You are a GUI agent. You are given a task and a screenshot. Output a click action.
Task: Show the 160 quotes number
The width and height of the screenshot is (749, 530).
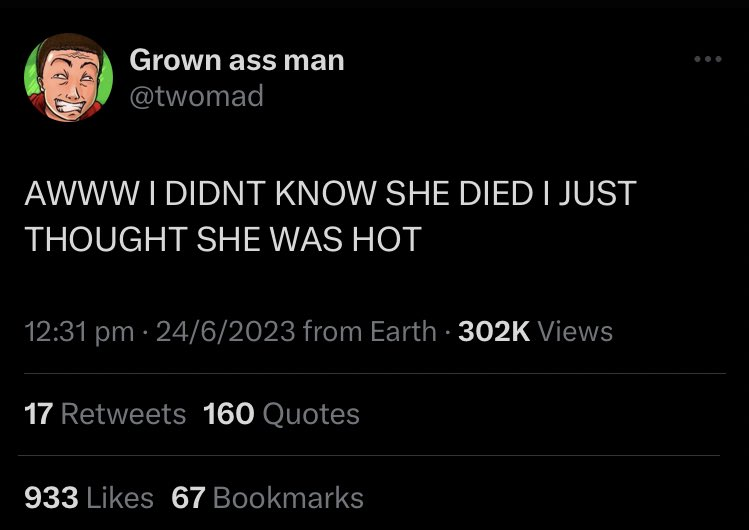(x=228, y=413)
